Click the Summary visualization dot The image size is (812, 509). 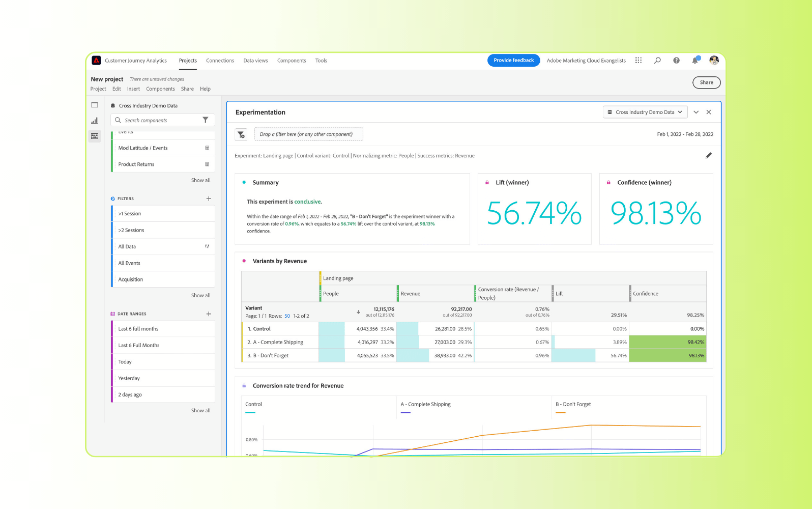pyautogui.click(x=244, y=182)
